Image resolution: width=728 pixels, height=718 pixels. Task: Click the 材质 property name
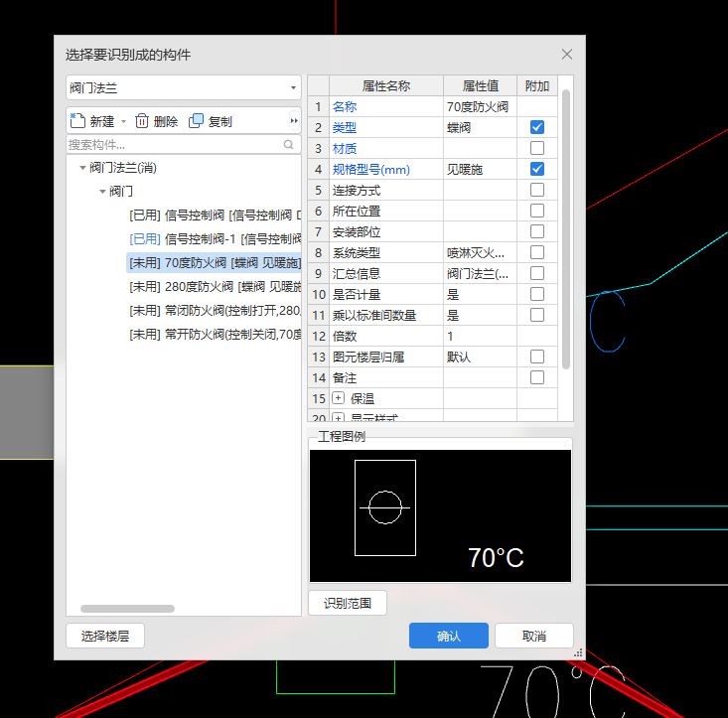pyautogui.click(x=345, y=149)
